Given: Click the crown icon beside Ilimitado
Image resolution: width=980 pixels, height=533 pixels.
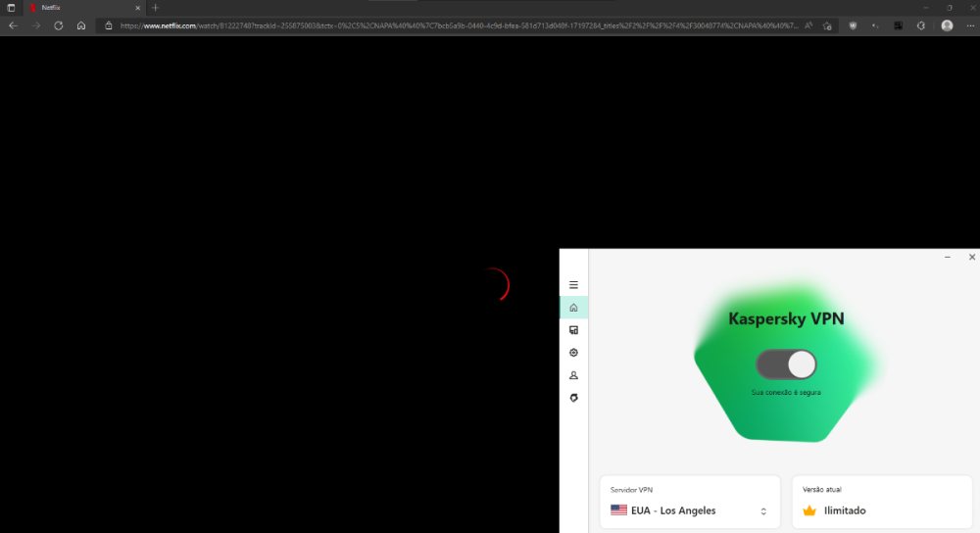Looking at the screenshot, I should pyautogui.click(x=809, y=510).
